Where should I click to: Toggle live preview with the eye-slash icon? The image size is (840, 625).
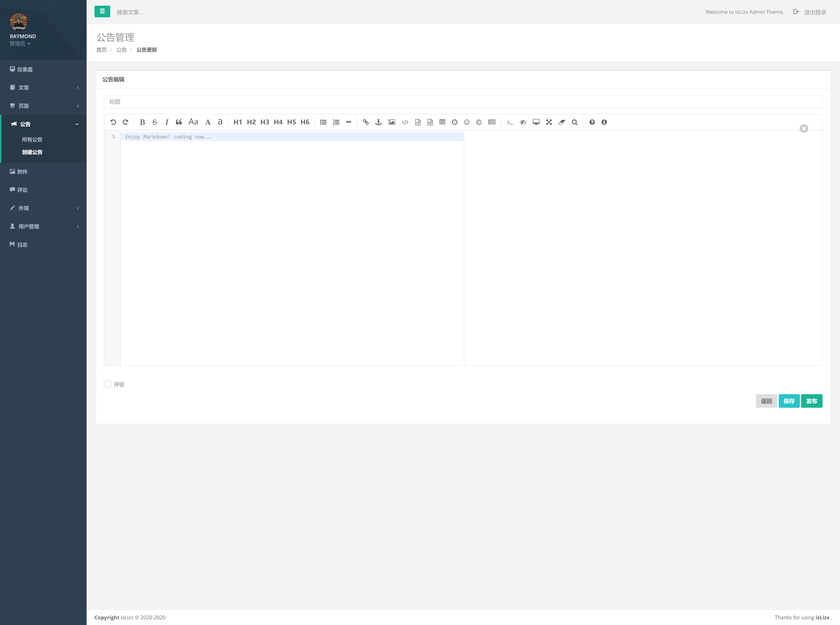point(523,122)
